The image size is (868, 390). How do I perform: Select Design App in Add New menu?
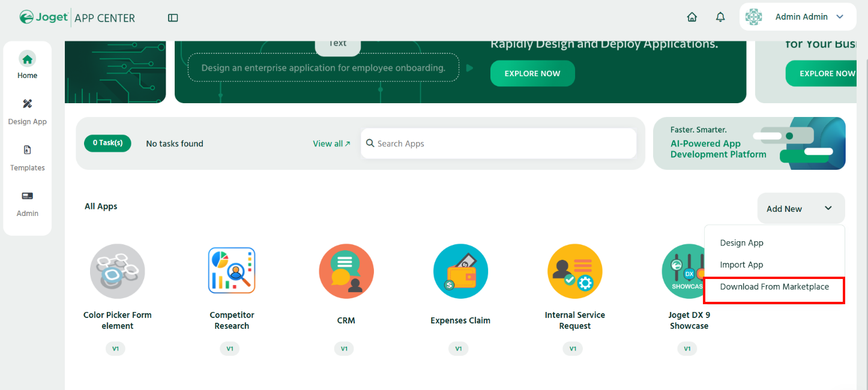coord(741,243)
